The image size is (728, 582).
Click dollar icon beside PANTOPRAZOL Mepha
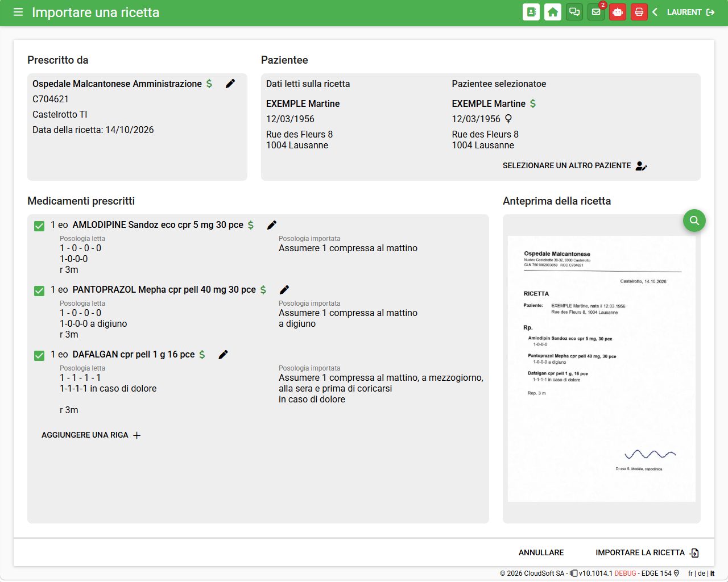point(263,290)
